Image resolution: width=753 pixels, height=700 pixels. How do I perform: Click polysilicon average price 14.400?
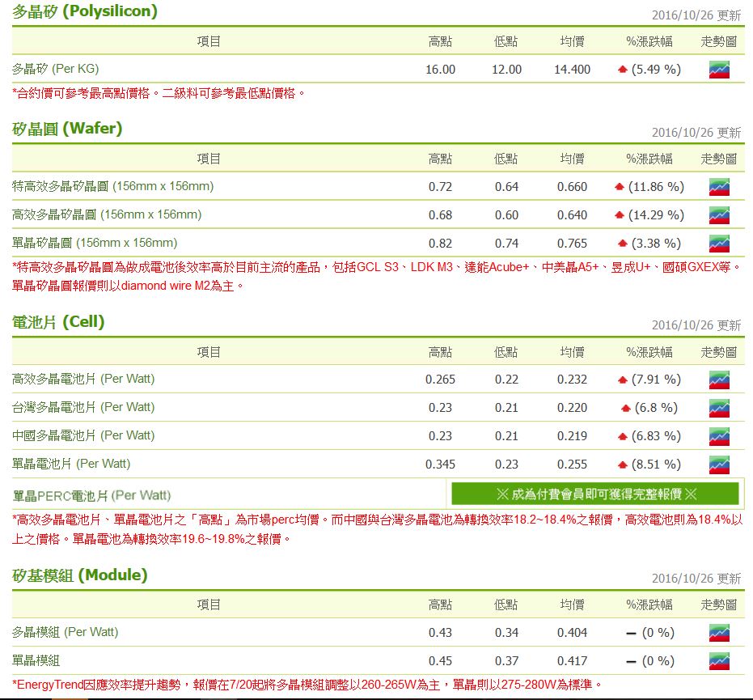coord(572,70)
